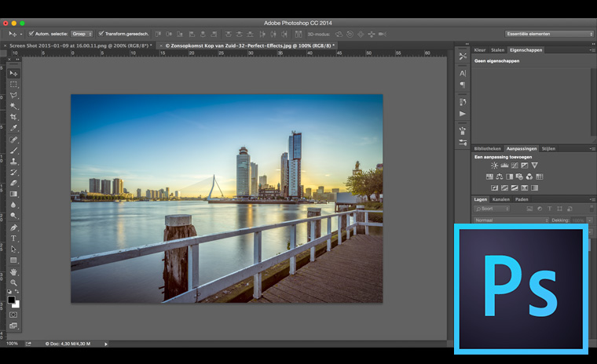Select the History Brush tool
Image resolution: width=597 pixels, height=364 pixels.
13,173
